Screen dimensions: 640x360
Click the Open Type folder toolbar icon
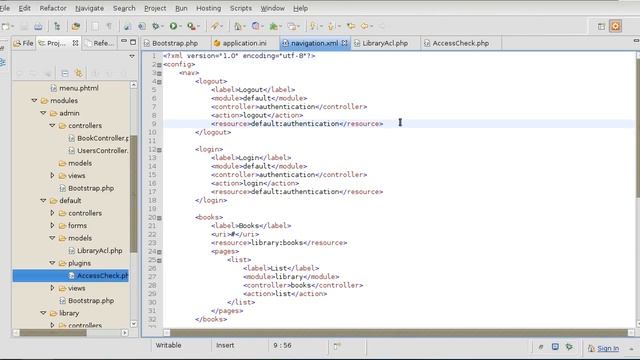click(76, 27)
